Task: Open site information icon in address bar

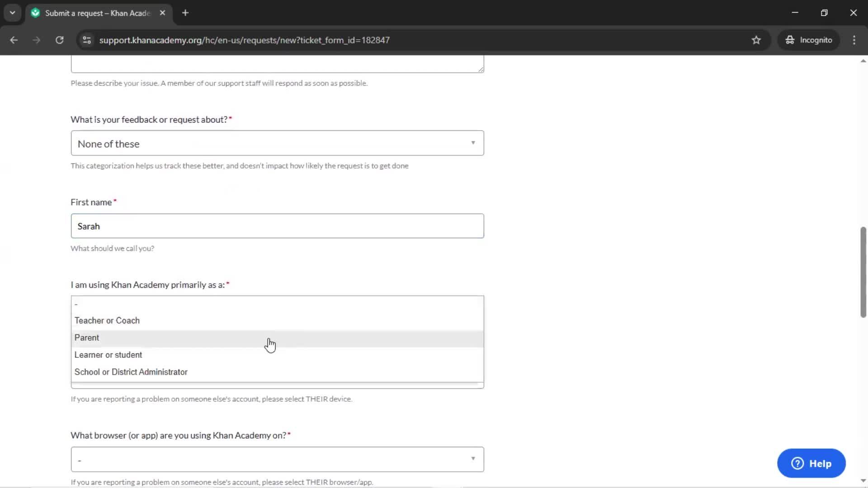Action: (x=87, y=40)
